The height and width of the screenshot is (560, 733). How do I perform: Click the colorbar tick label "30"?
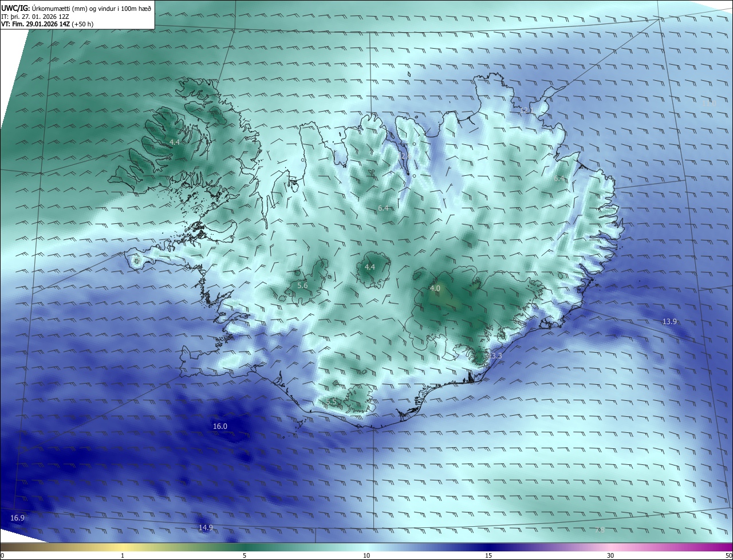coord(610,555)
